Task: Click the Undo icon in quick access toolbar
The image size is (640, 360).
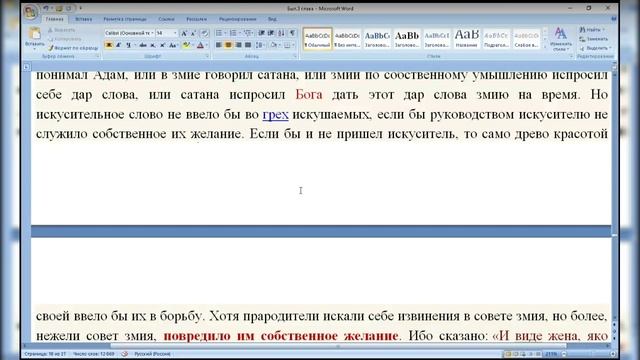Action: pos(46,8)
